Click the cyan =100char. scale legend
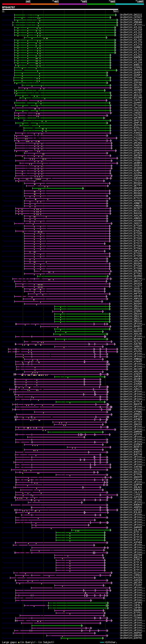The image size is (146, 644). tap(108, 642)
